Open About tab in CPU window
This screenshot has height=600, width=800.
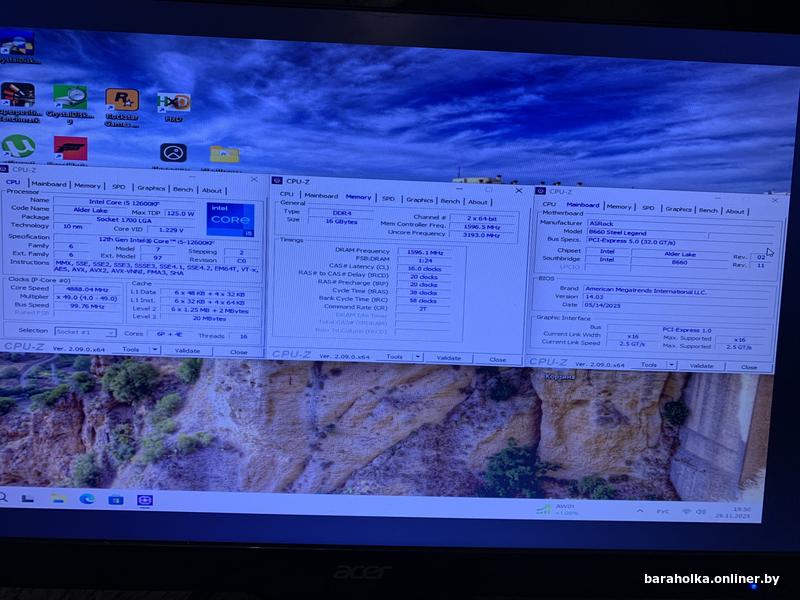pyautogui.click(x=212, y=190)
